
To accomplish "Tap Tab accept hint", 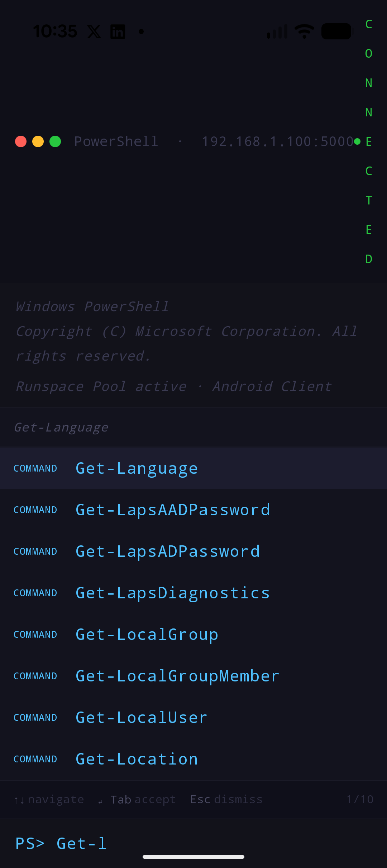I will click(x=143, y=800).
